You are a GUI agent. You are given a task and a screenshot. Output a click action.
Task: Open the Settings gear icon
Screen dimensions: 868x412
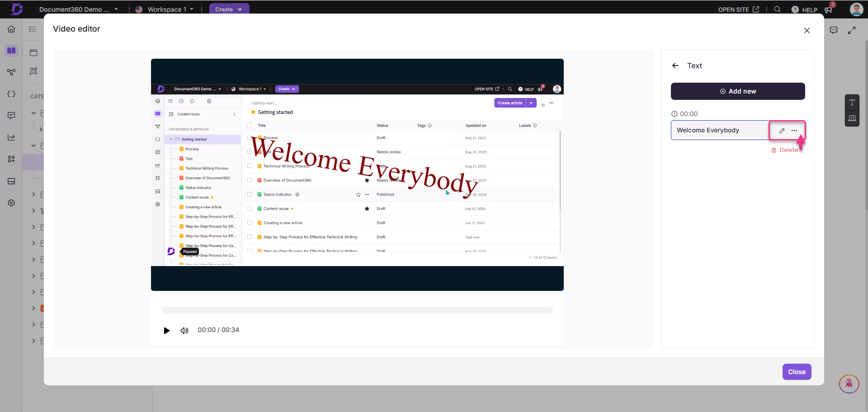coord(11,203)
